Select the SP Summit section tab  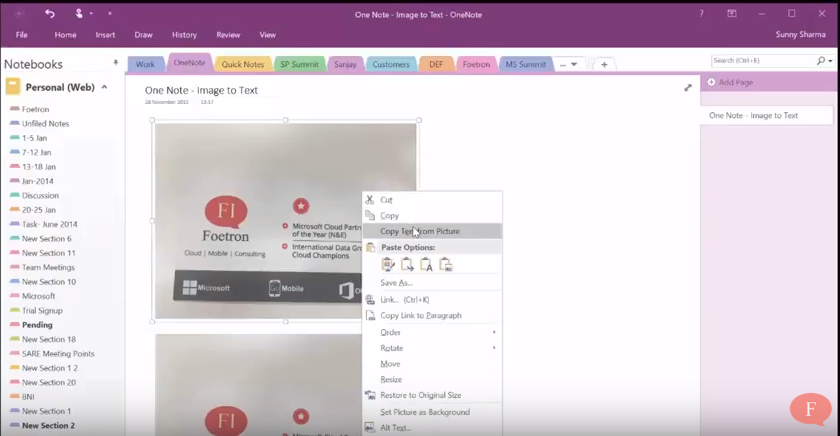[299, 64]
